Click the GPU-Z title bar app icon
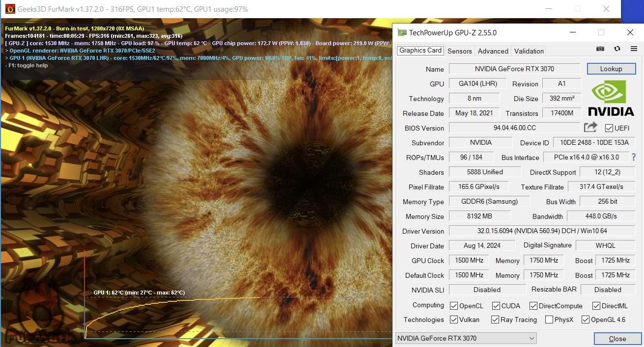Image resolution: width=644 pixels, height=347 pixels. [x=402, y=33]
